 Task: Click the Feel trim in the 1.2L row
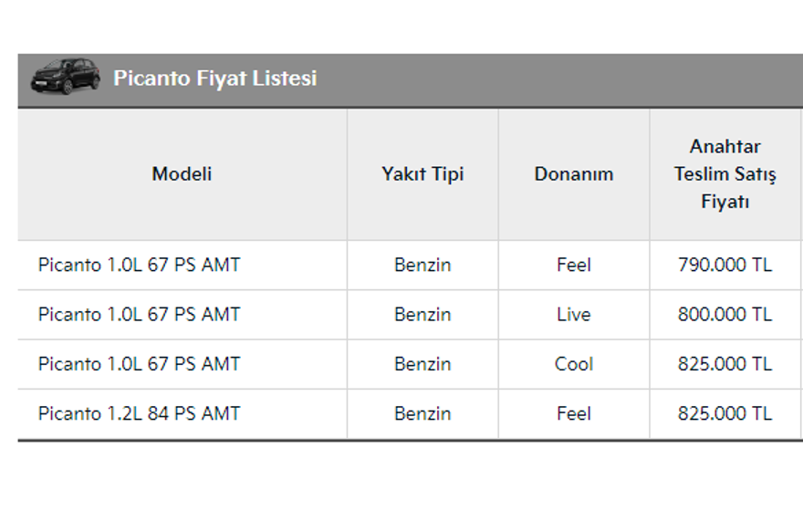(574, 413)
